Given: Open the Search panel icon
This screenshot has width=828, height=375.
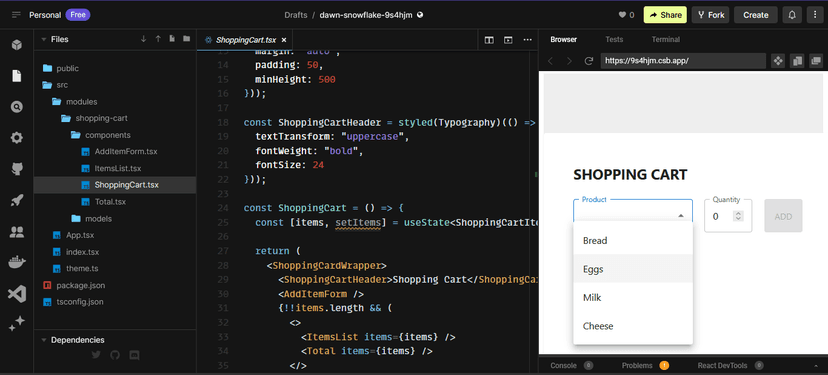Looking at the screenshot, I should [x=17, y=107].
